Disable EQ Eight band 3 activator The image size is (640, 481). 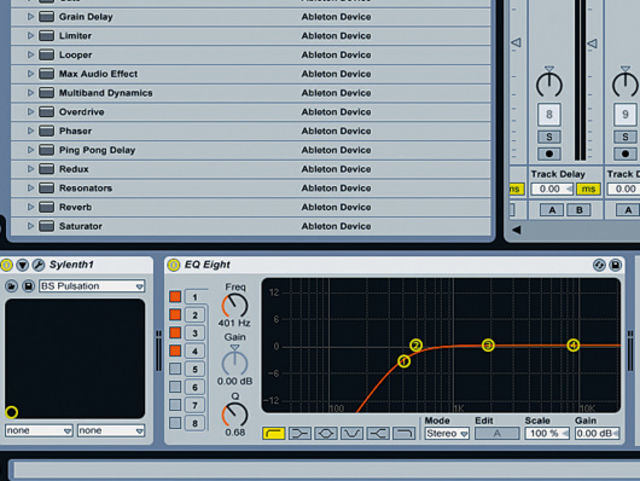176,332
